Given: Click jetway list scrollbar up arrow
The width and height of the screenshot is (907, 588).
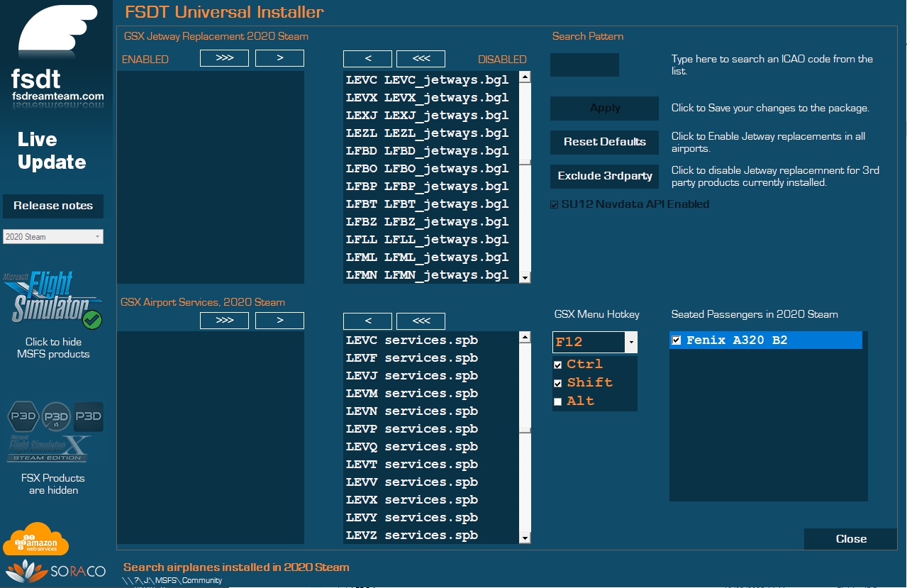Looking at the screenshot, I should pos(525,77).
